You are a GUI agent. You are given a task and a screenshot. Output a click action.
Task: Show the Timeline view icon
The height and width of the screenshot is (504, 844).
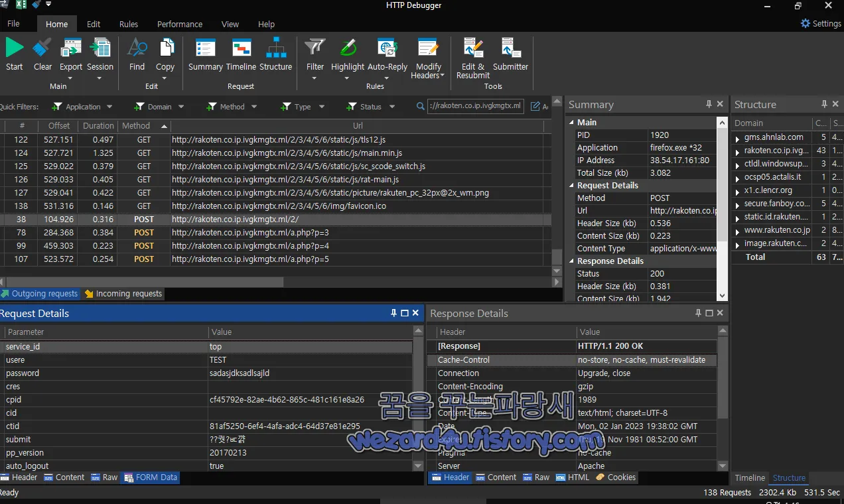pyautogui.click(x=241, y=48)
